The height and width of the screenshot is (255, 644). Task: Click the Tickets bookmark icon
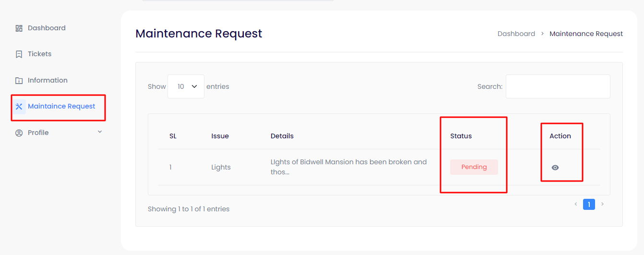19,54
